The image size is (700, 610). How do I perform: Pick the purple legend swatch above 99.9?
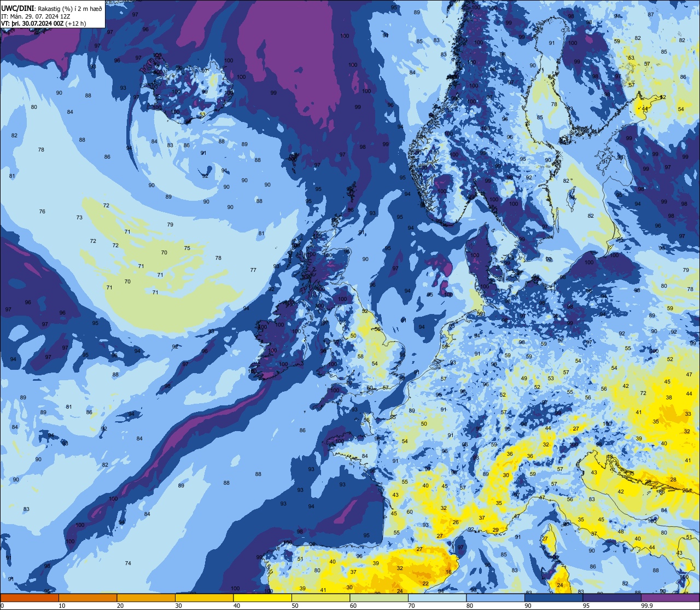click(x=670, y=597)
